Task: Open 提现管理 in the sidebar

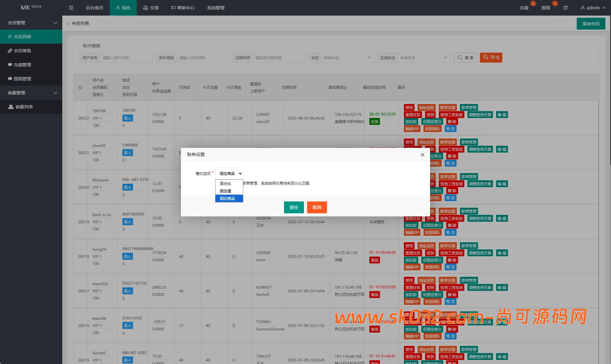Action: 22,79
